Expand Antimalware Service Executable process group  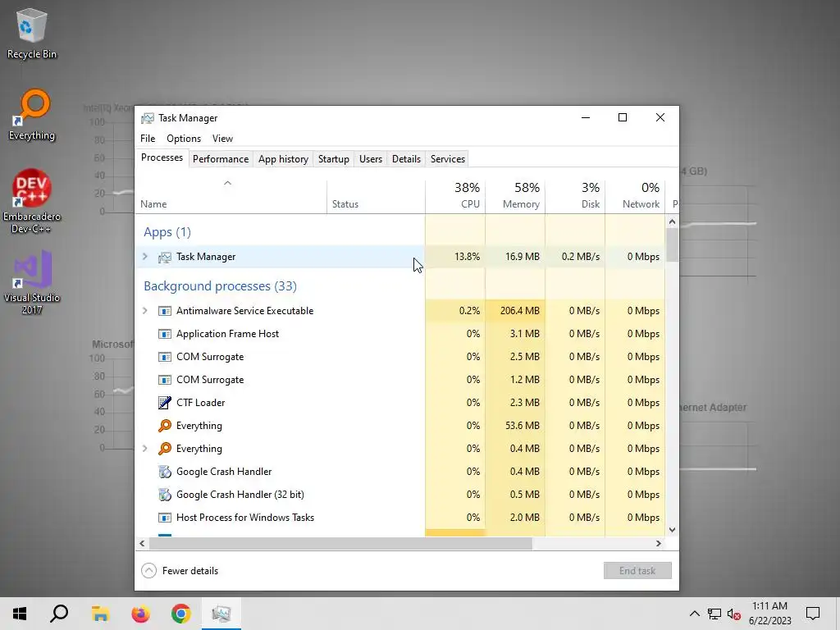(145, 311)
